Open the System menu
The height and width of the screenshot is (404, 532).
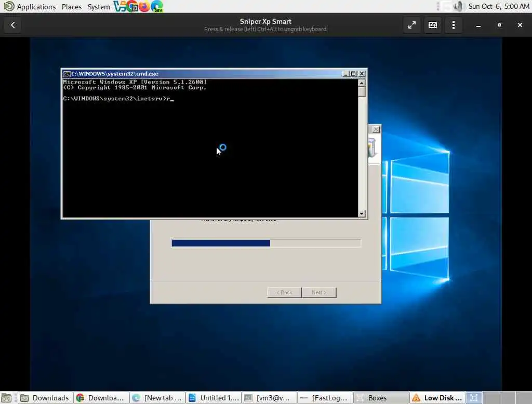pyautogui.click(x=98, y=6)
